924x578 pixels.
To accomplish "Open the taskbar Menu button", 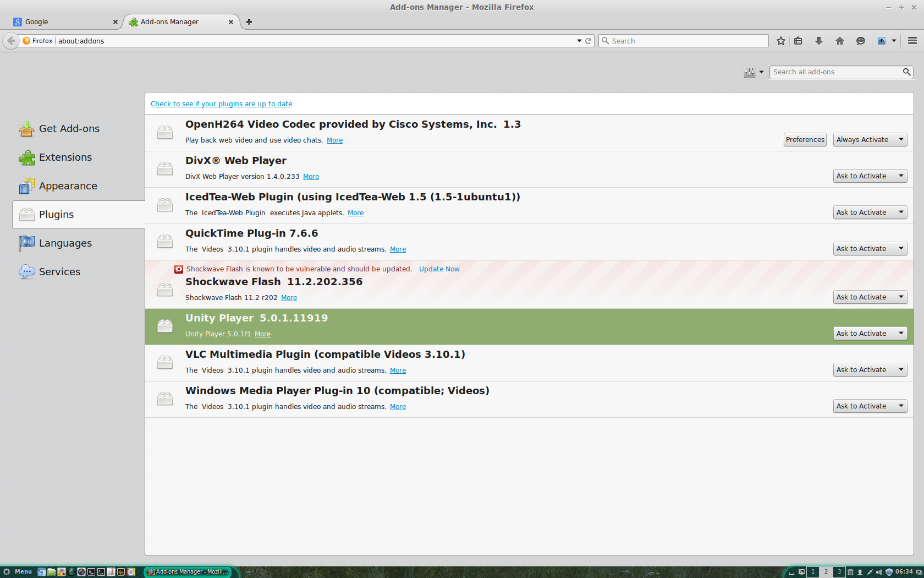I will point(18,572).
